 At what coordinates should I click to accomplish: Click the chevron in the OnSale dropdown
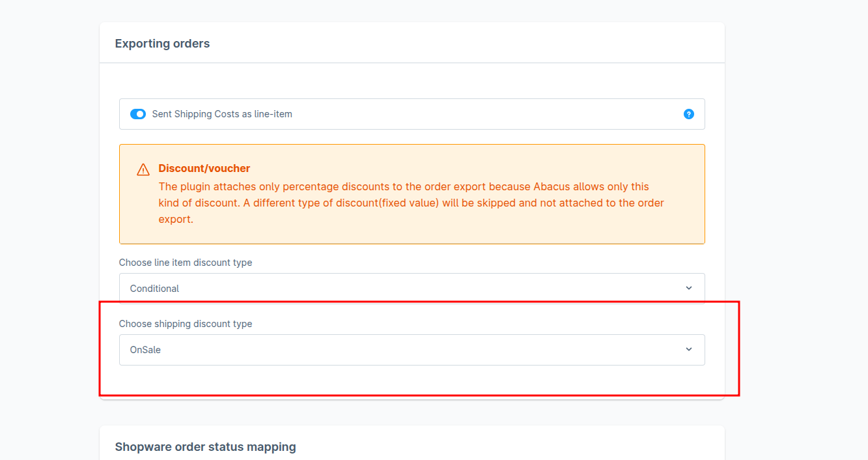[689, 349]
